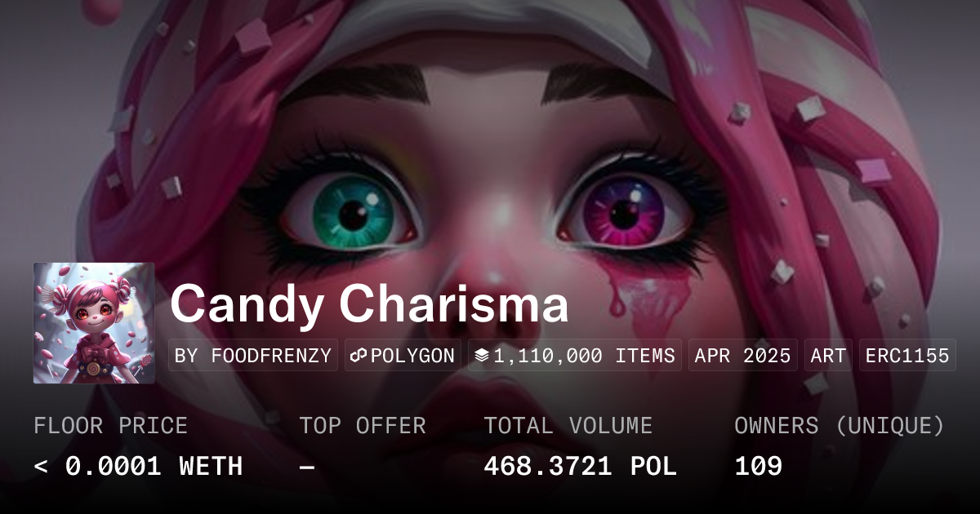Click the APR 2025 date badge

743,356
